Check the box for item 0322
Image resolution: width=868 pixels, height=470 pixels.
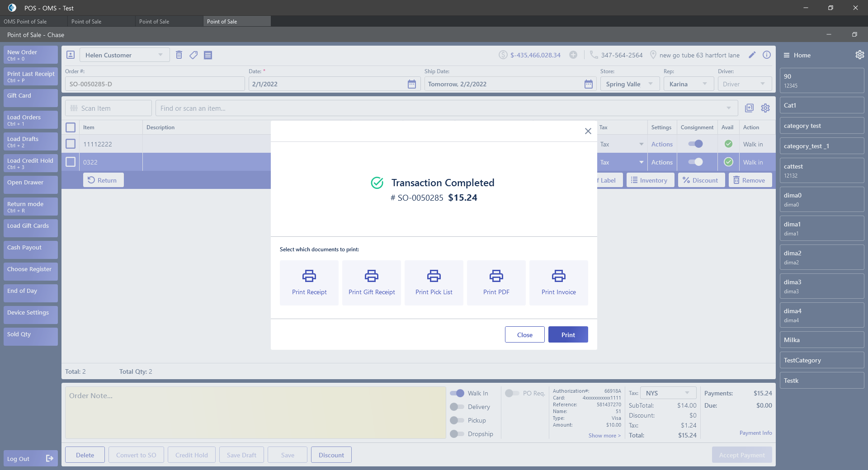[71, 162]
